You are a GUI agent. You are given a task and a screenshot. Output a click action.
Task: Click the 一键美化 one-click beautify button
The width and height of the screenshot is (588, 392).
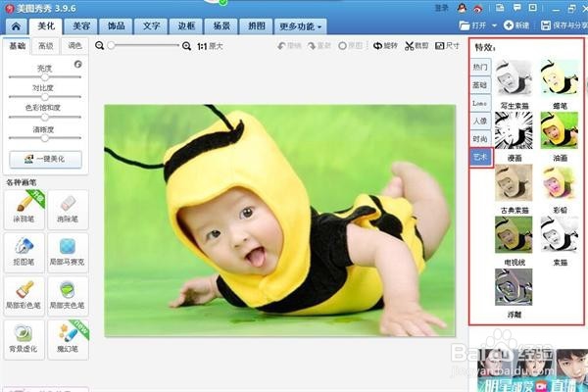tap(45, 159)
